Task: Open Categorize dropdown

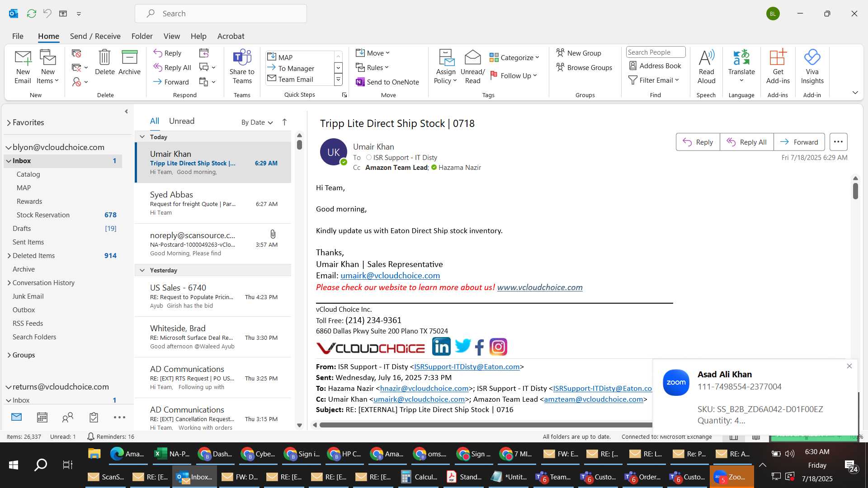Action: click(x=514, y=58)
